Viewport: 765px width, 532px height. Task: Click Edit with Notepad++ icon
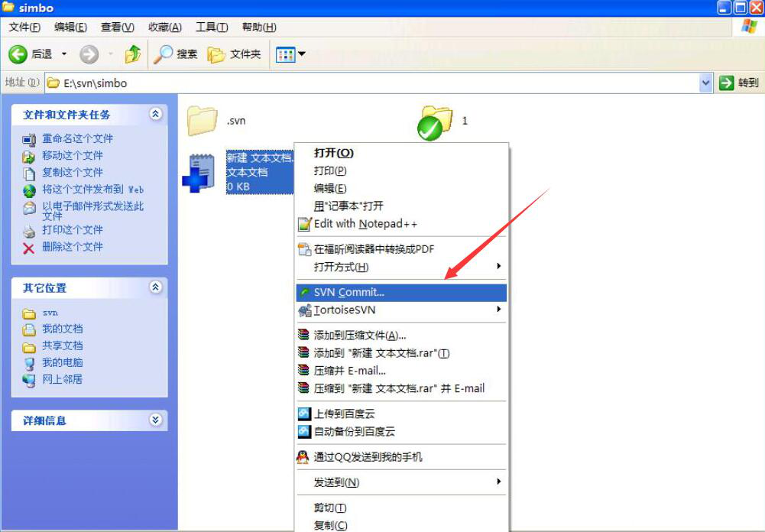click(x=304, y=224)
